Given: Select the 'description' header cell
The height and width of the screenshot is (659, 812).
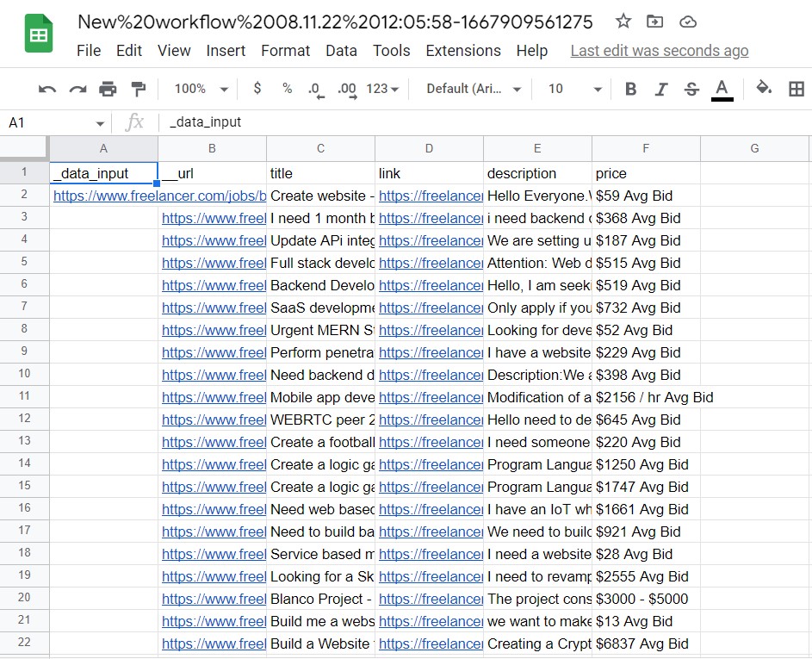Looking at the screenshot, I should pyautogui.click(x=537, y=173).
